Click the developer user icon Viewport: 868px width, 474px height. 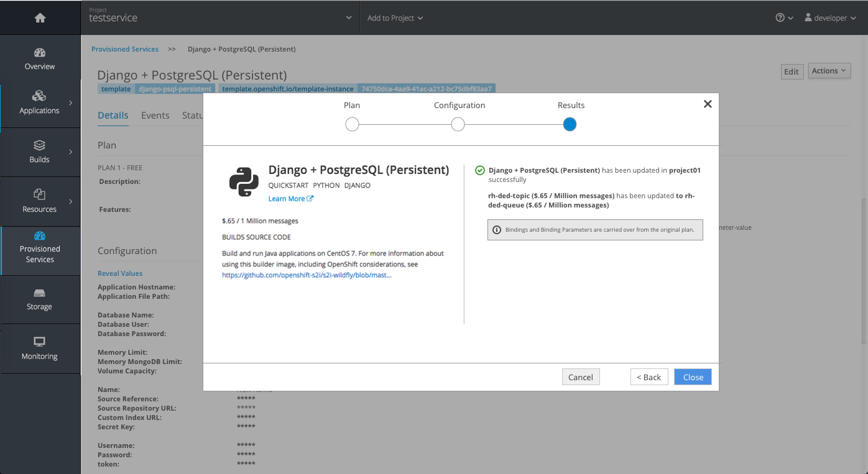pyautogui.click(x=808, y=18)
